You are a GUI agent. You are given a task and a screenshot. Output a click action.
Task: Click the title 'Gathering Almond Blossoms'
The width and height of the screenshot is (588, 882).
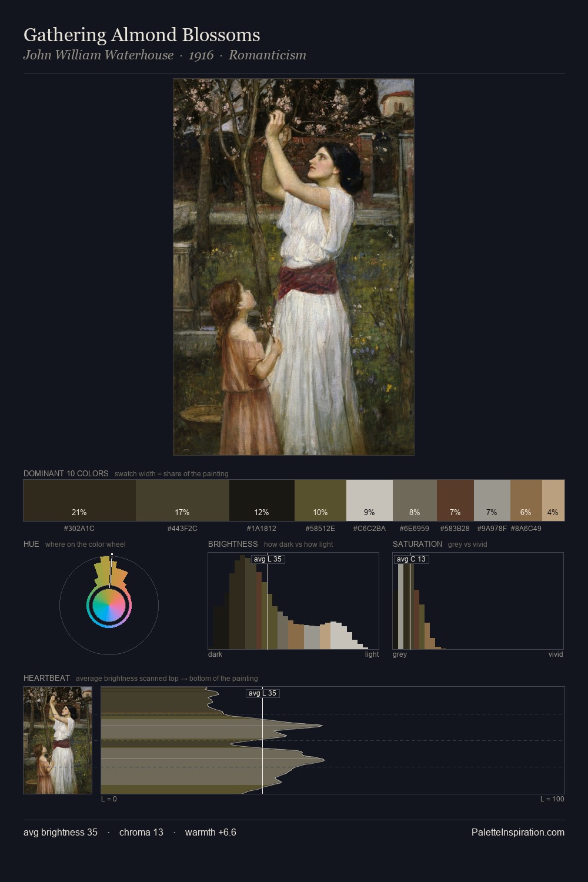point(142,35)
